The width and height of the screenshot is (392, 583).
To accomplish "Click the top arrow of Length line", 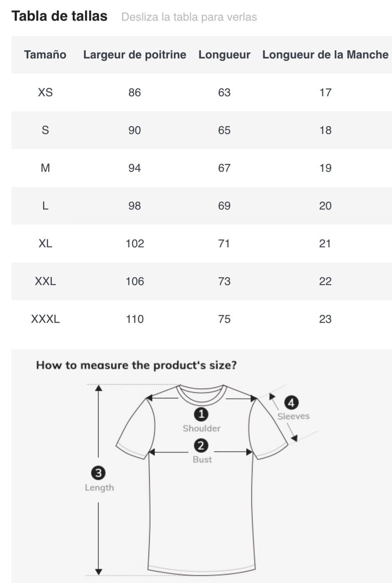I will point(98,388).
